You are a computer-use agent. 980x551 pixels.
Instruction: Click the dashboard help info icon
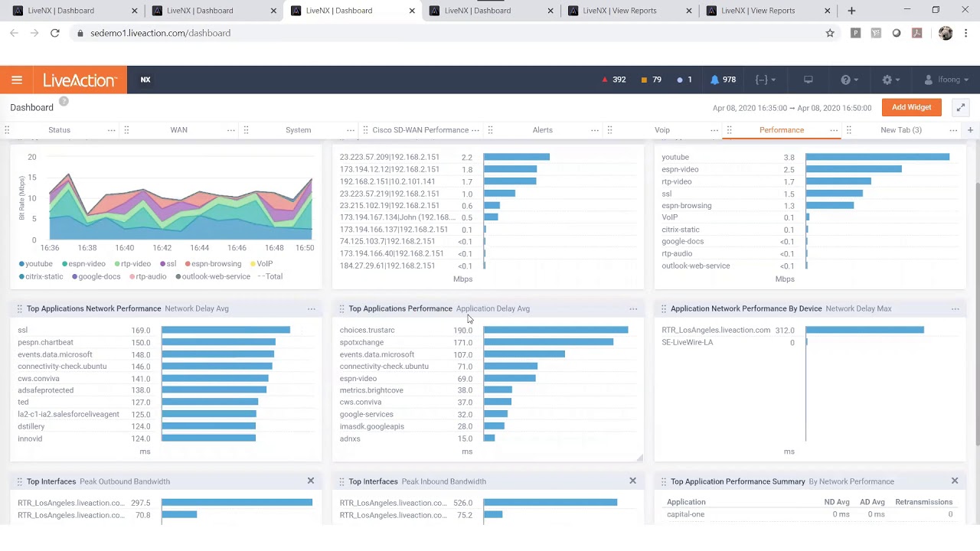[x=64, y=102]
